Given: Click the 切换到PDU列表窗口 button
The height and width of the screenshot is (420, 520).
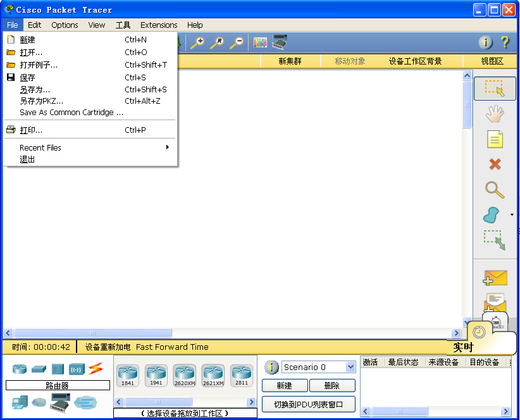Looking at the screenshot, I should (x=308, y=404).
